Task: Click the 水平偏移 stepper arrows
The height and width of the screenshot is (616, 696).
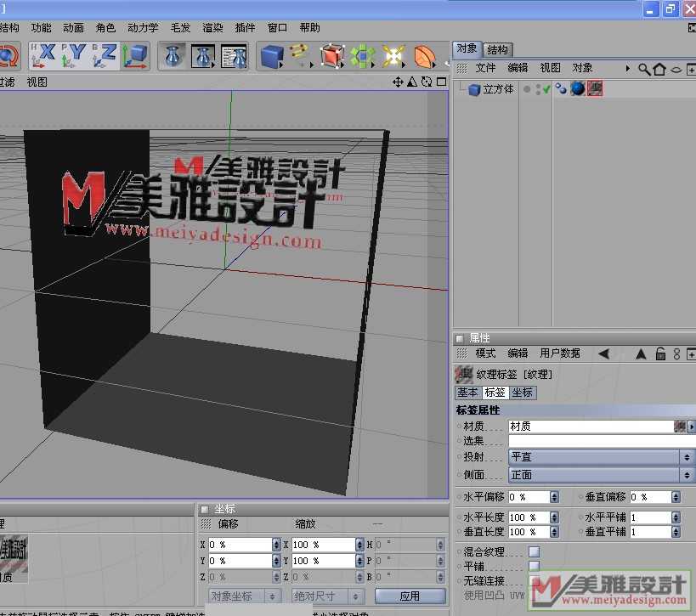Action: [554, 497]
